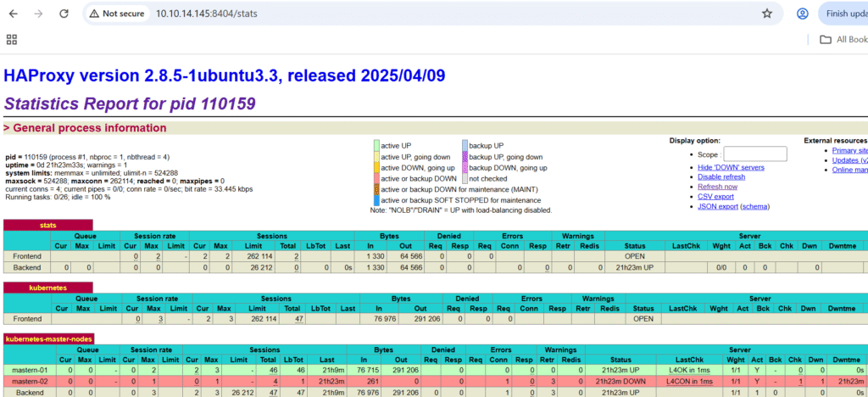
Task: Bookmark this page with the star icon
Action: point(766,14)
